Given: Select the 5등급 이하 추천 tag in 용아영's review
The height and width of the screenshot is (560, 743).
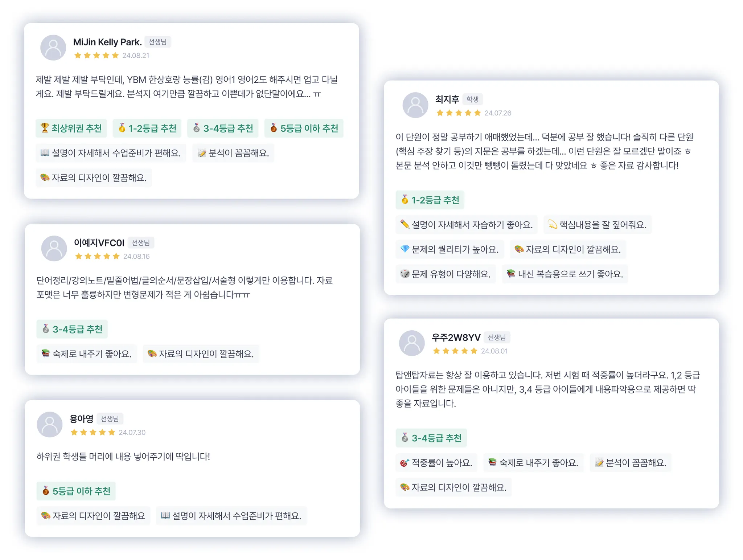Looking at the screenshot, I should coord(76,491).
